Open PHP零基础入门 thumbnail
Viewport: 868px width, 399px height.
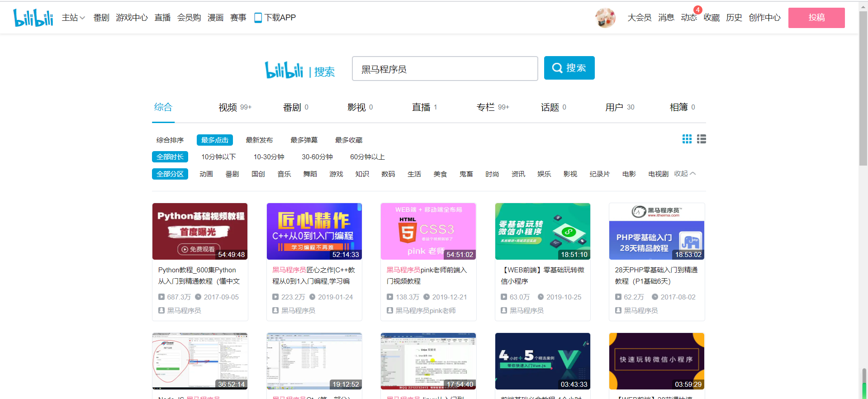657,231
